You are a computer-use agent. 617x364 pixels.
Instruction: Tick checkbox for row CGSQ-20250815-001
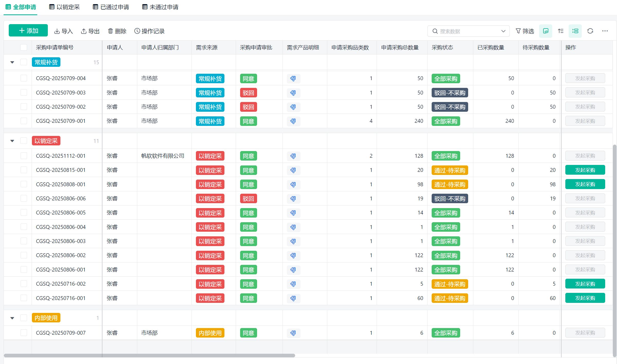pos(24,170)
